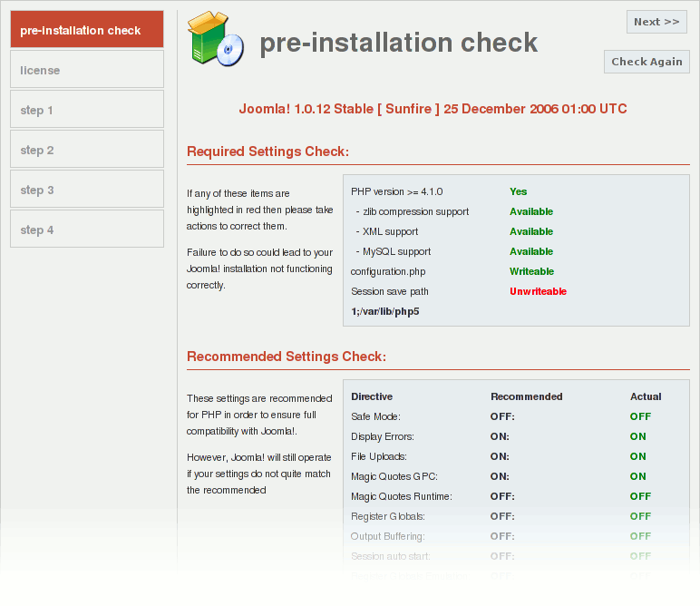Click the 'Failure to do so' paragraph
Image resolution: width=700 pixels, height=606 pixels.
[x=259, y=269]
